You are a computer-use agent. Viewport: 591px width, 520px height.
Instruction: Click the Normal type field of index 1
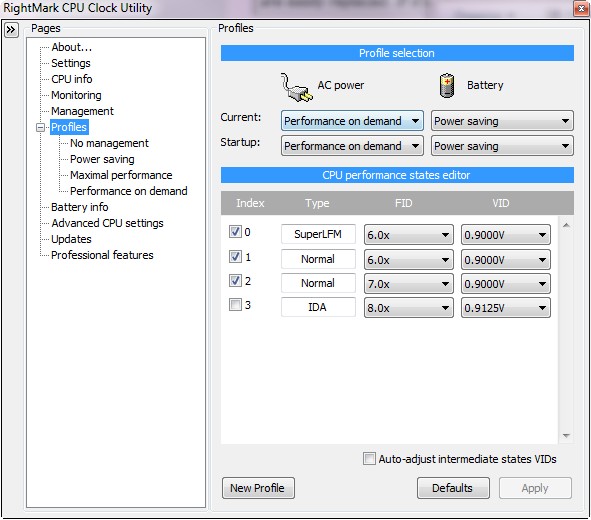pos(318,259)
